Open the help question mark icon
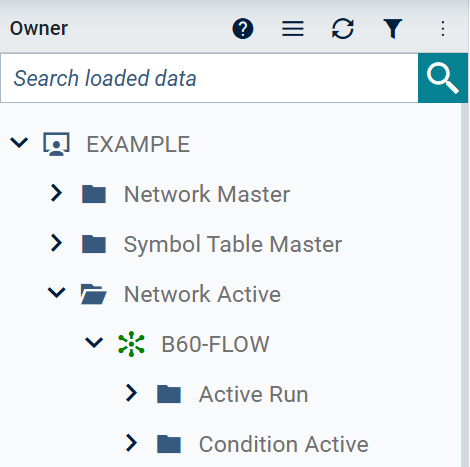Screen dimensions: 470x467 tap(243, 29)
